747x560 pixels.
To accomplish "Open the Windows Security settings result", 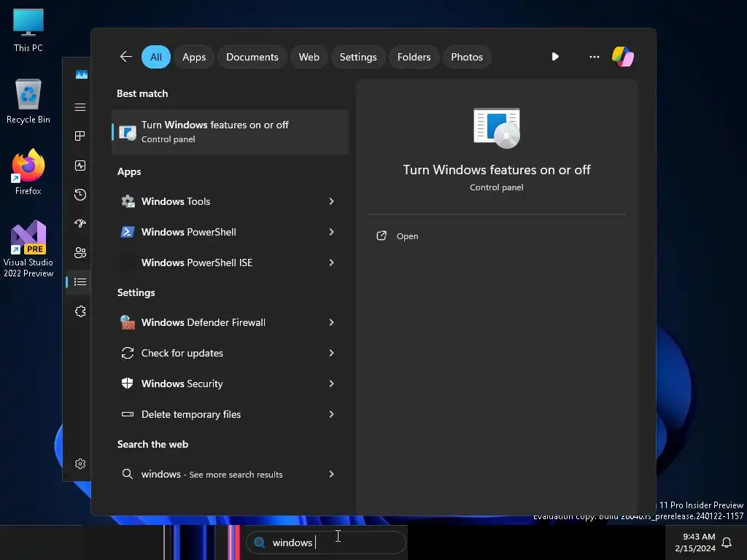I will 230,384.
